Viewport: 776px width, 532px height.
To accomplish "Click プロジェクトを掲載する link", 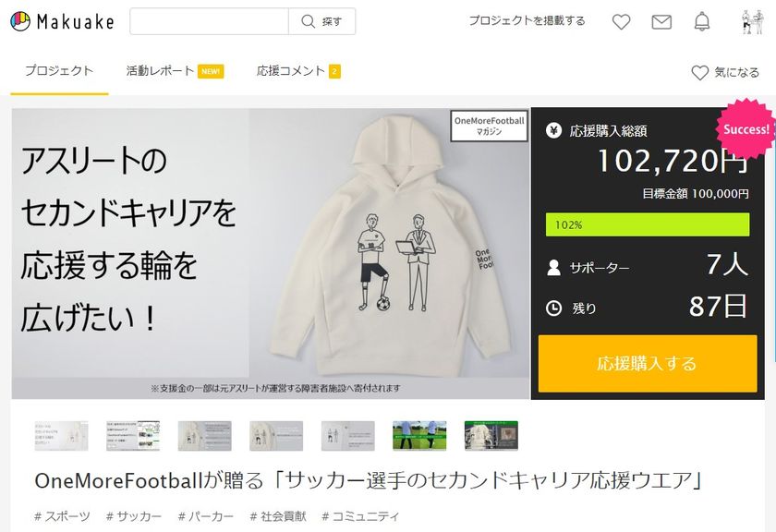I will (527, 21).
